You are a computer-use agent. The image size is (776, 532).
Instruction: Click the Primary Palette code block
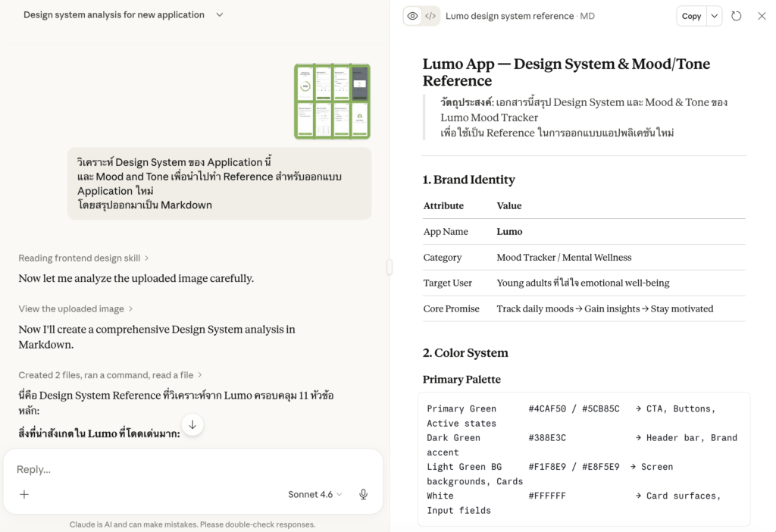(584, 459)
